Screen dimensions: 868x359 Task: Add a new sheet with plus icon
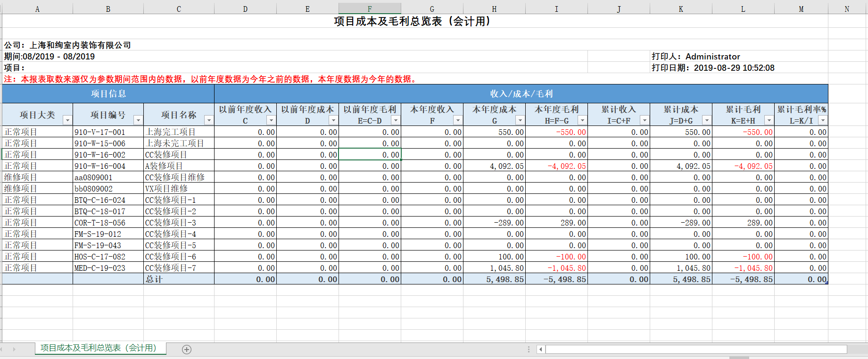pos(187,350)
